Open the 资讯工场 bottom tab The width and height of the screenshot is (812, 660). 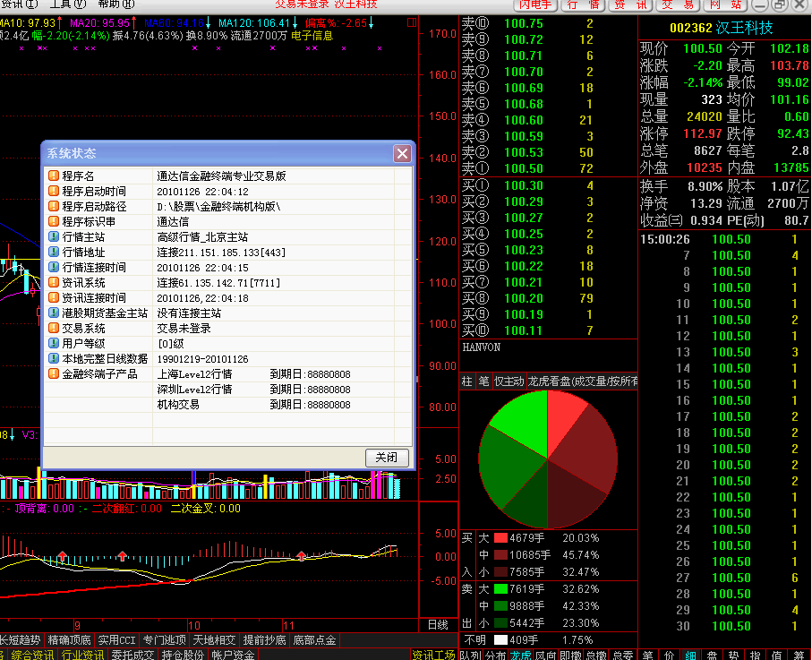[x=433, y=655]
